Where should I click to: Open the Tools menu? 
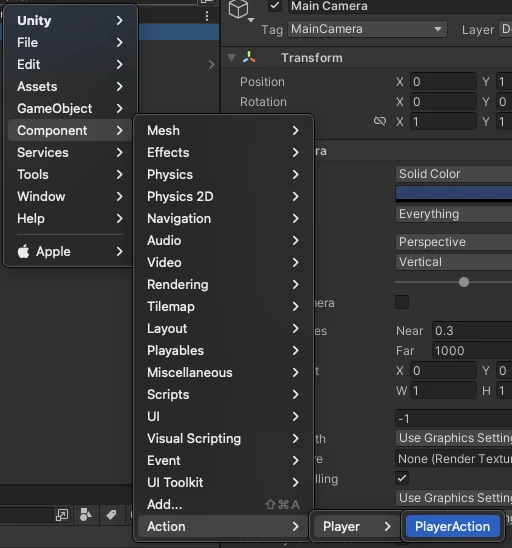(70, 174)
